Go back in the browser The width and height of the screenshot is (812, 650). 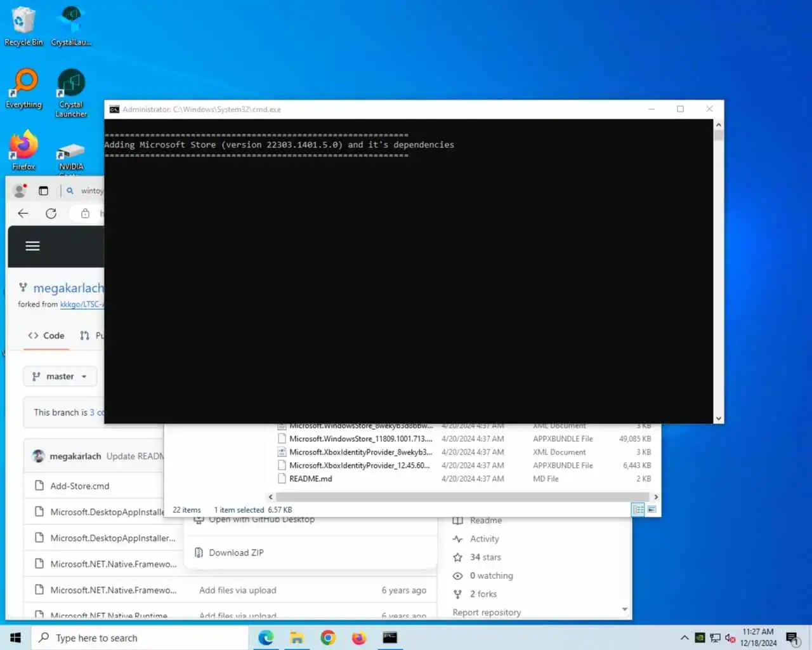tap(23, 213)
